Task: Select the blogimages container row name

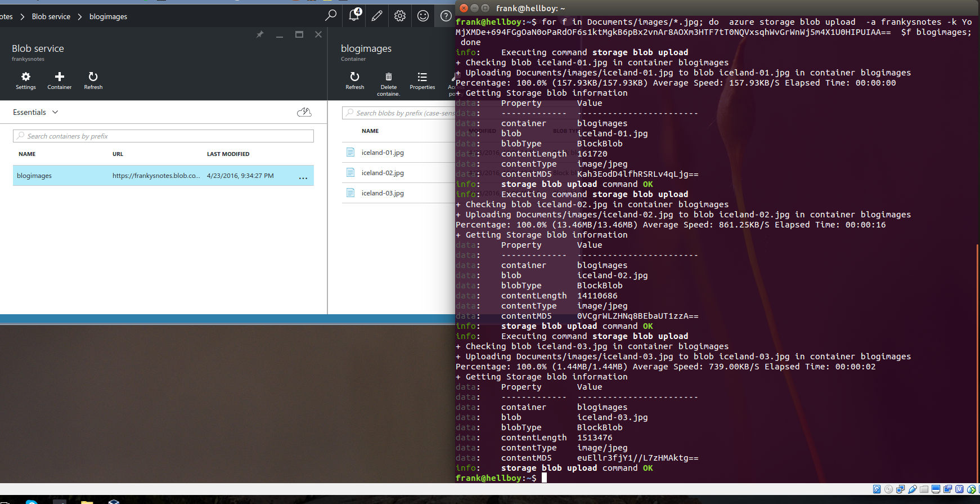Action: (34, 176)
